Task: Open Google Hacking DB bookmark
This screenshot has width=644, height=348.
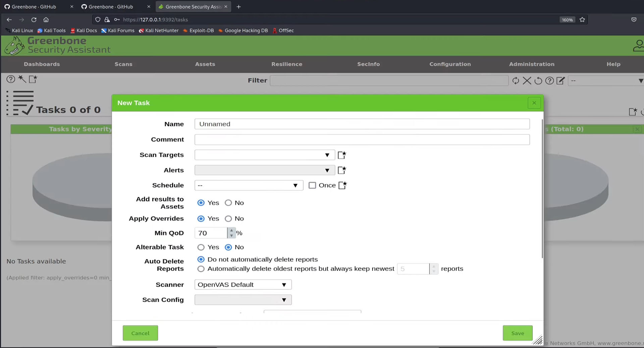Action: coord(243,31)
